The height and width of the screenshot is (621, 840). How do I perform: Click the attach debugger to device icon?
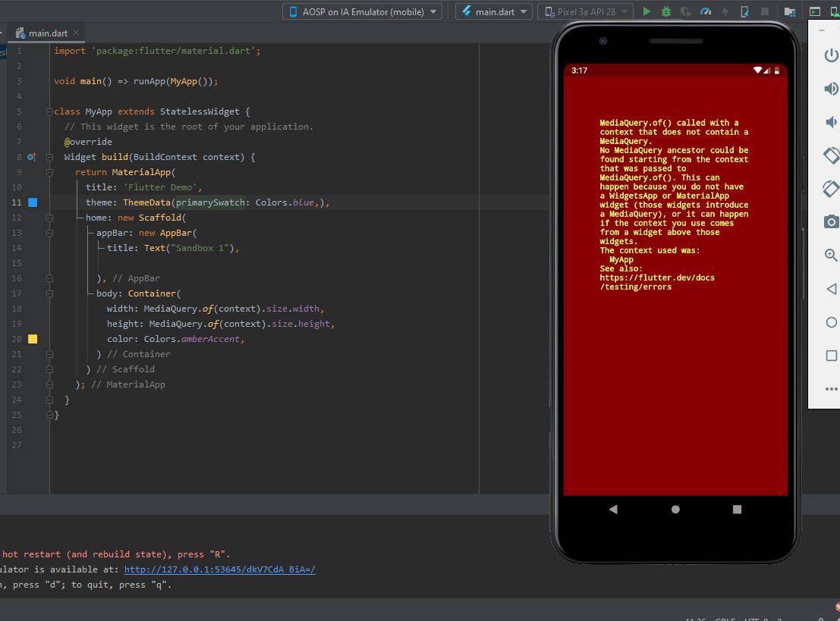[x=744, y=11]
